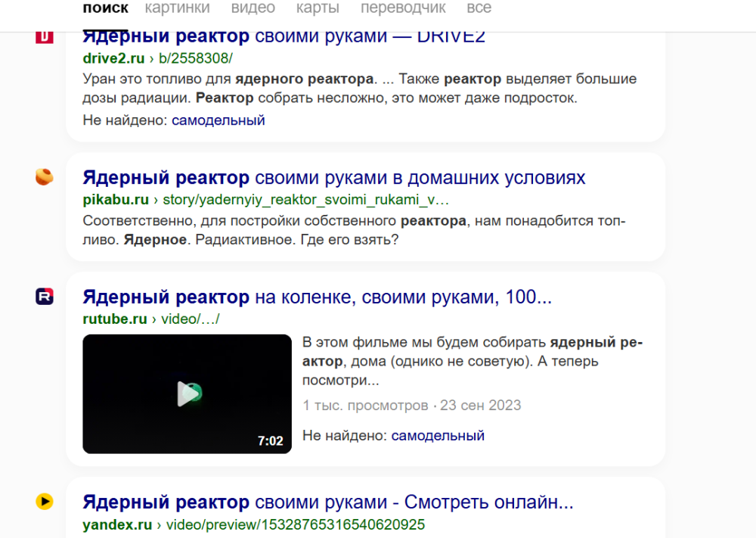Open the rutube.ru domain link
The image size is (756, 538).
(x=115, y=319)
